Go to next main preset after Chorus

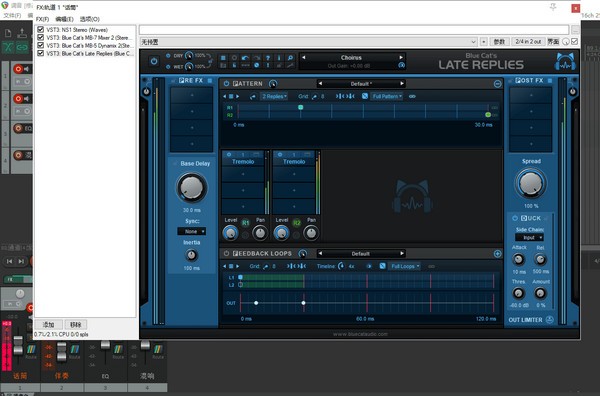click(x=401, y=57)
